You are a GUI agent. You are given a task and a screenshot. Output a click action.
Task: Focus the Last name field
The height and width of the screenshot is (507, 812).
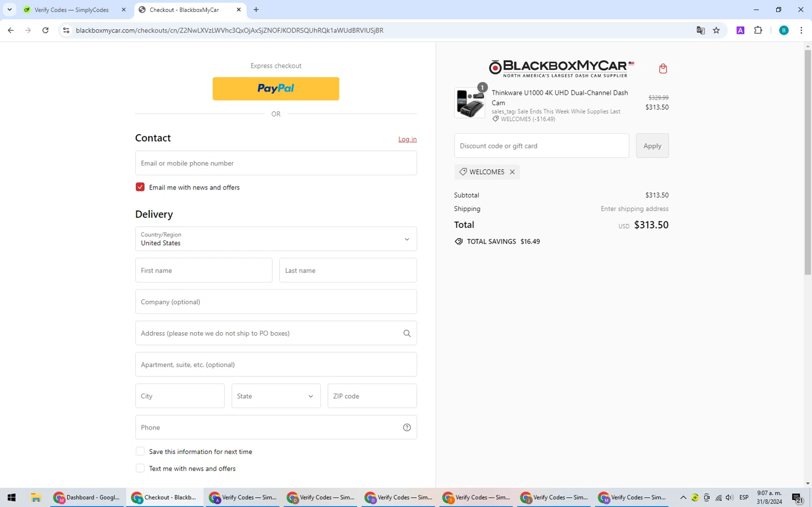(348, 270)
